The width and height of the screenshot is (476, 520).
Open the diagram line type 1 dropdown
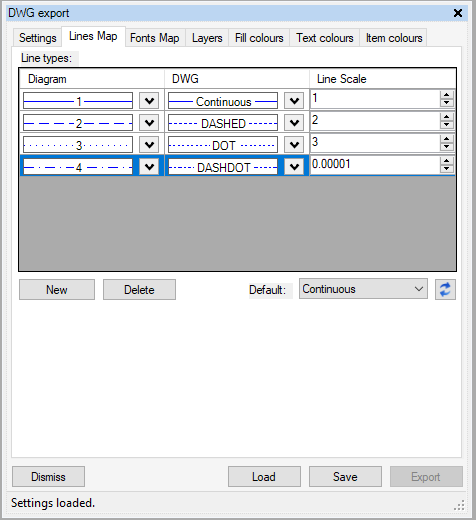coord(149,101)
